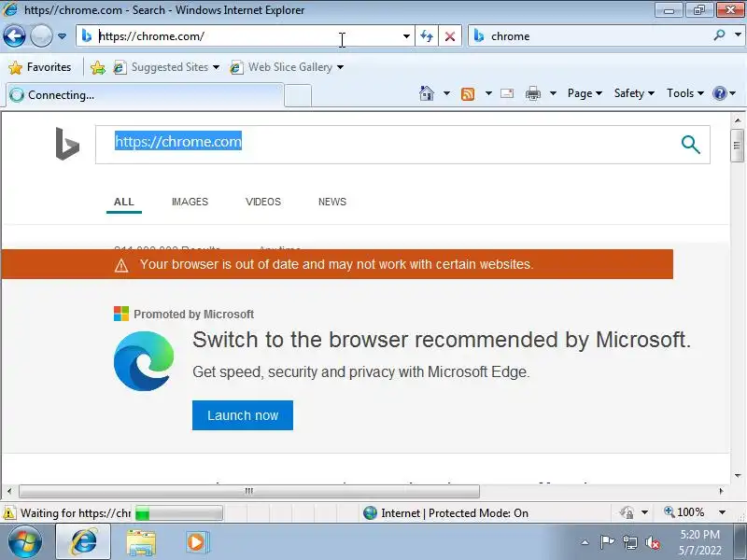This screenshot has width=747, height=560.
Task: Click Add to Favorites Bar icon
Action: click(x=98, y=67)
